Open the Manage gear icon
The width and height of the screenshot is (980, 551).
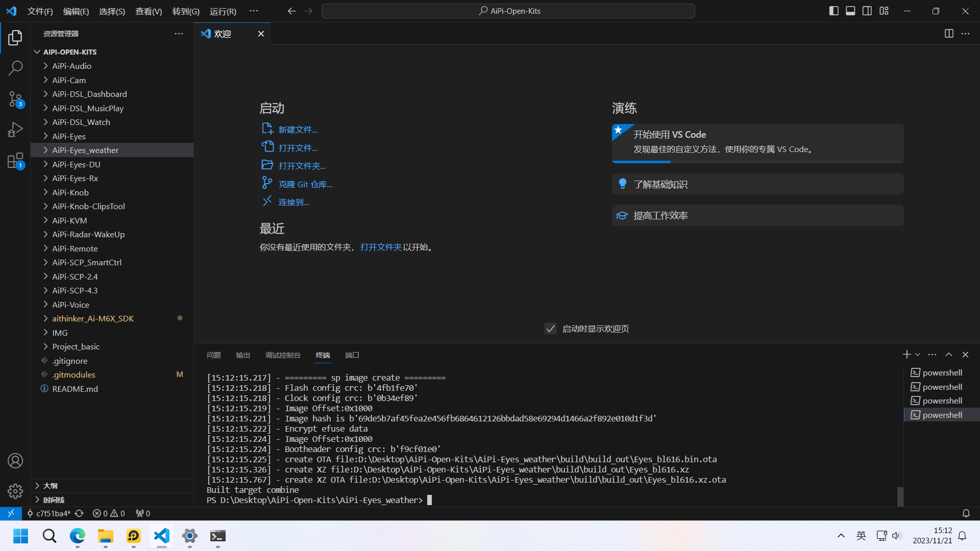[15, 491]
